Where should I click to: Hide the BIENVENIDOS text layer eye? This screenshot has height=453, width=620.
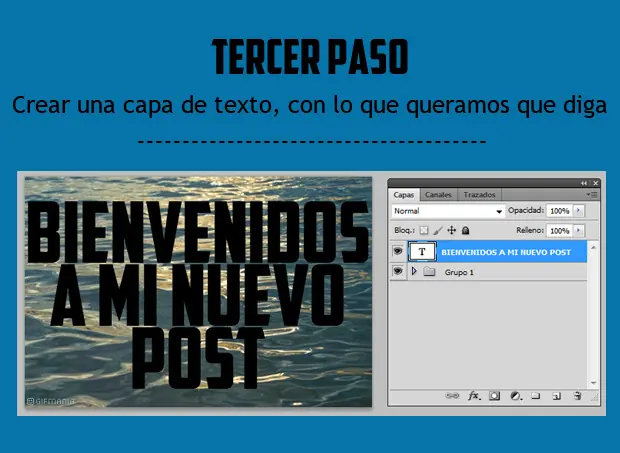click(x=398, y=251)
